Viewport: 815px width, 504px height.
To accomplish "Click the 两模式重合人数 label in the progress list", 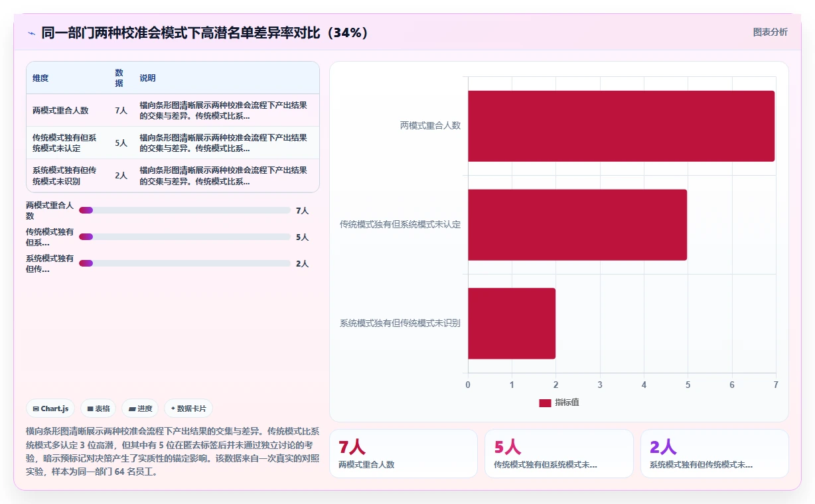I will pyautogui.click(x=50, y=210).
